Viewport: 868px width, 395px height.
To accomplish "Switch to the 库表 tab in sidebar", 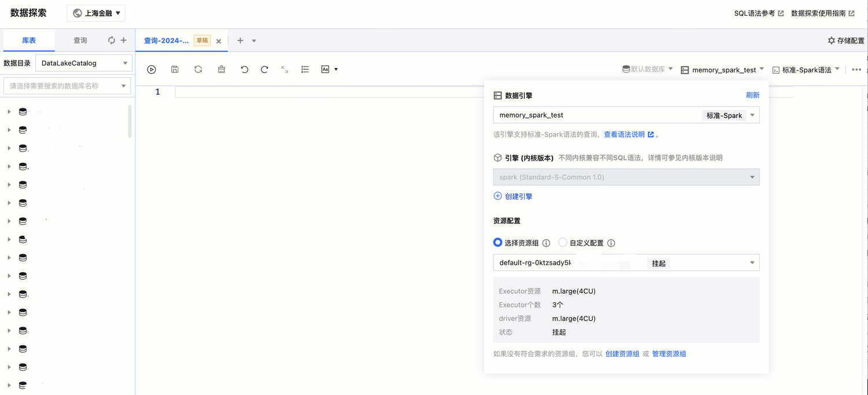I will click(x=29, y=41).
